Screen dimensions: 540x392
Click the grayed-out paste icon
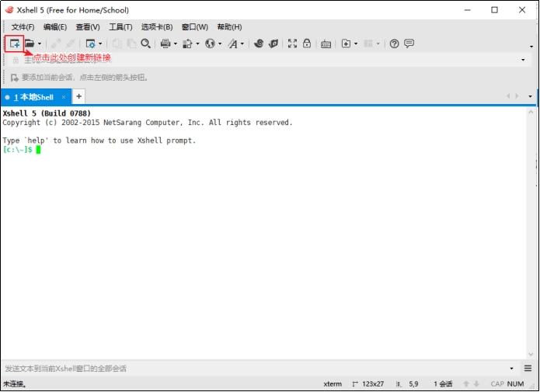click(x=131, y=43)
